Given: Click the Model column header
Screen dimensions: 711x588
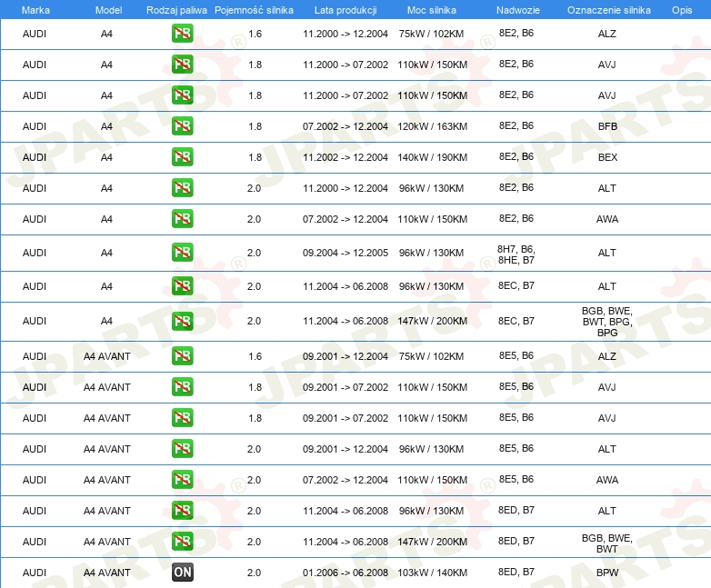Looking at the screenshot, I should pyautogui.click(x=108, y=10).
